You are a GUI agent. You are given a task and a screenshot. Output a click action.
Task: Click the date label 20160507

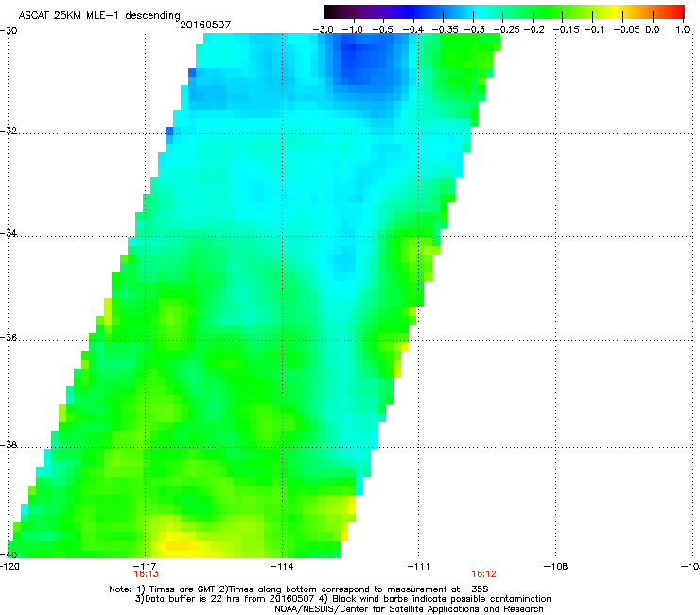pos(205,25)
